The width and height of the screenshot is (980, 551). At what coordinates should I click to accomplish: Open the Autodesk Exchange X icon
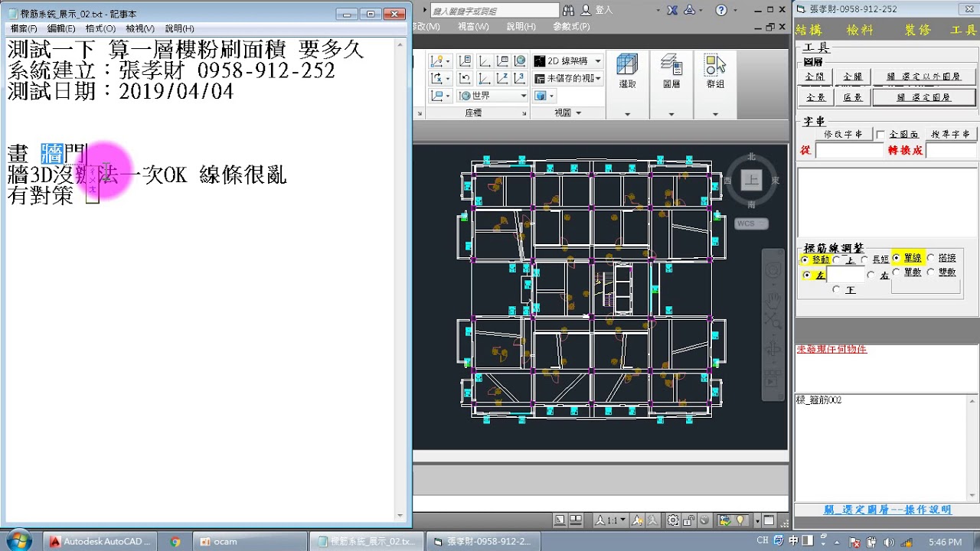coord(672,10)
